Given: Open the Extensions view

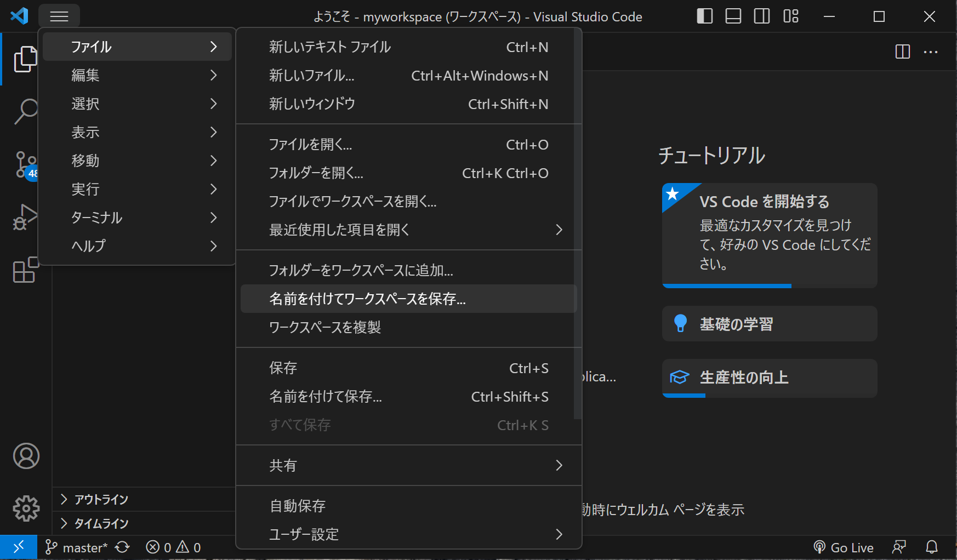Looking at the screenshot, I should coord(25,270).
